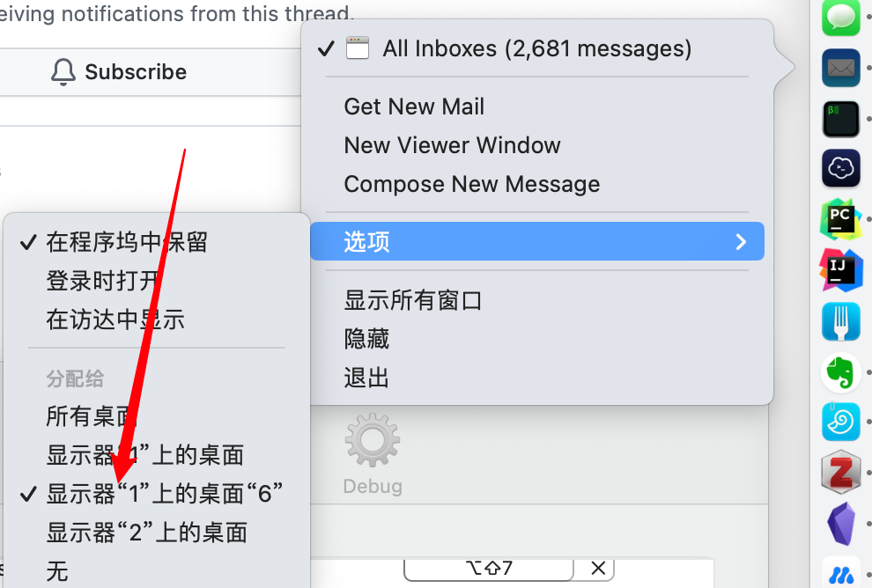
Task: Open Evernote elephant icon in Dock
Action: 840,372
